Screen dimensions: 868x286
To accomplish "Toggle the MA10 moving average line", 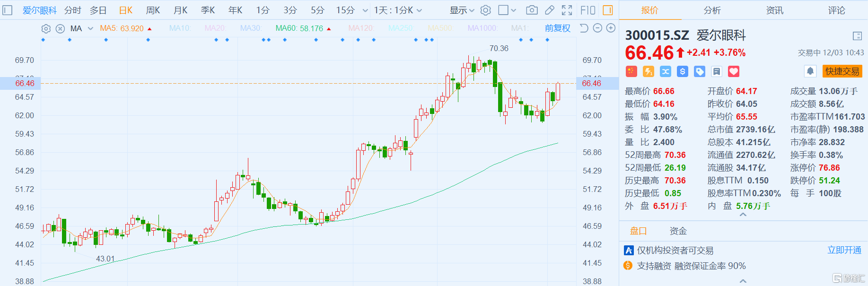I will coord(180,28).
